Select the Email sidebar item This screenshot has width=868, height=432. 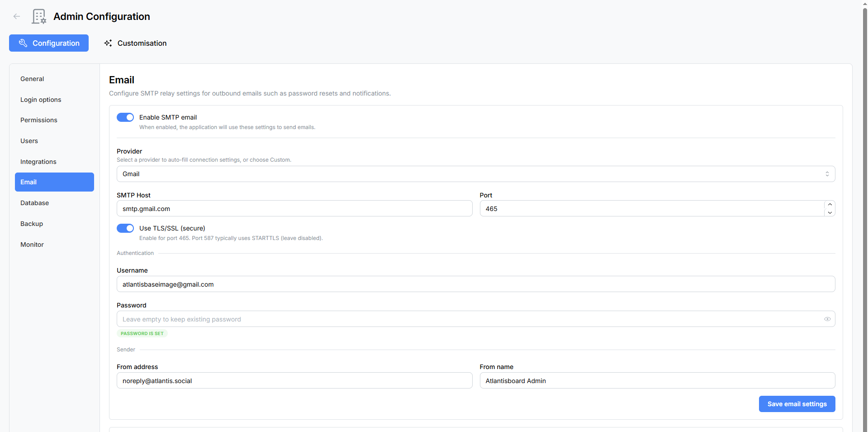click(x=54, y=182)
